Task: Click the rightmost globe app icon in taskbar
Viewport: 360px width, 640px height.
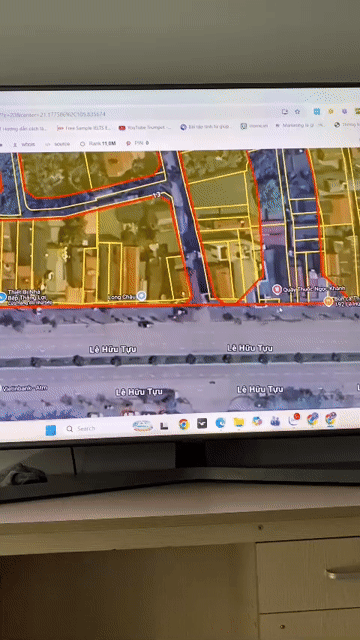Action: [x=331, y=419]
